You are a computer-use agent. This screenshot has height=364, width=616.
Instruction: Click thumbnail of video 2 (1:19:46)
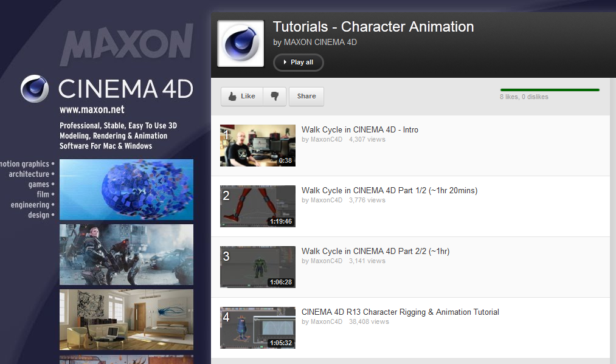point(258,206)
